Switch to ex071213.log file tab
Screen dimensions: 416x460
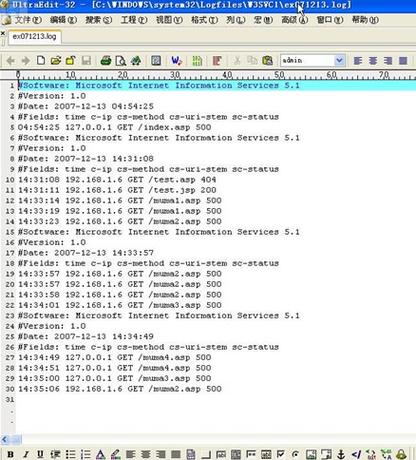34,36
